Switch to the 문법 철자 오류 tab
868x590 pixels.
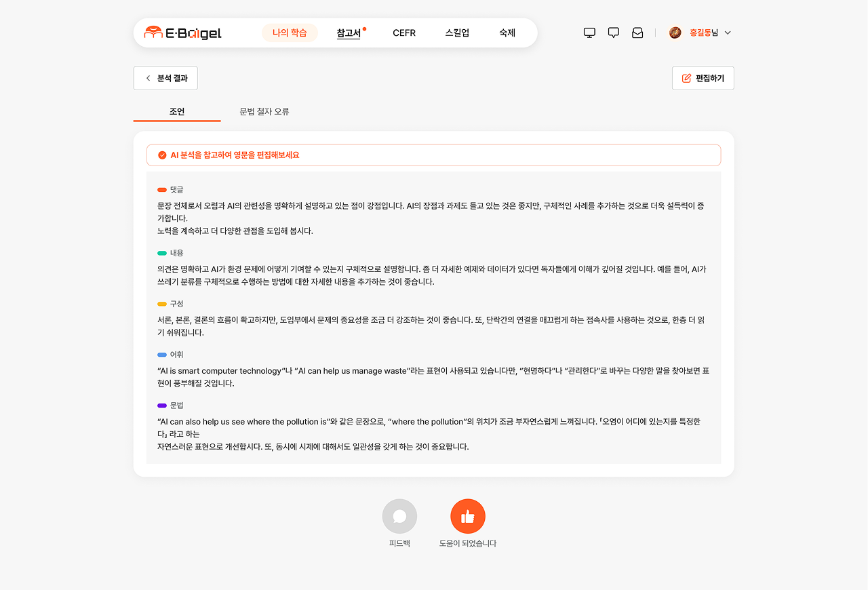[264, 111]
